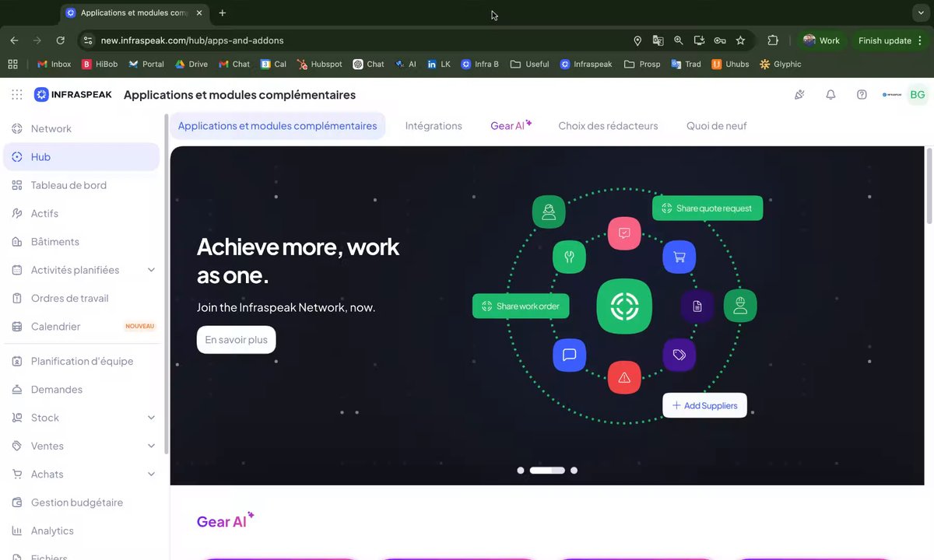Open the help question mark icon
The image size is (934, 560).
[862, 95]
